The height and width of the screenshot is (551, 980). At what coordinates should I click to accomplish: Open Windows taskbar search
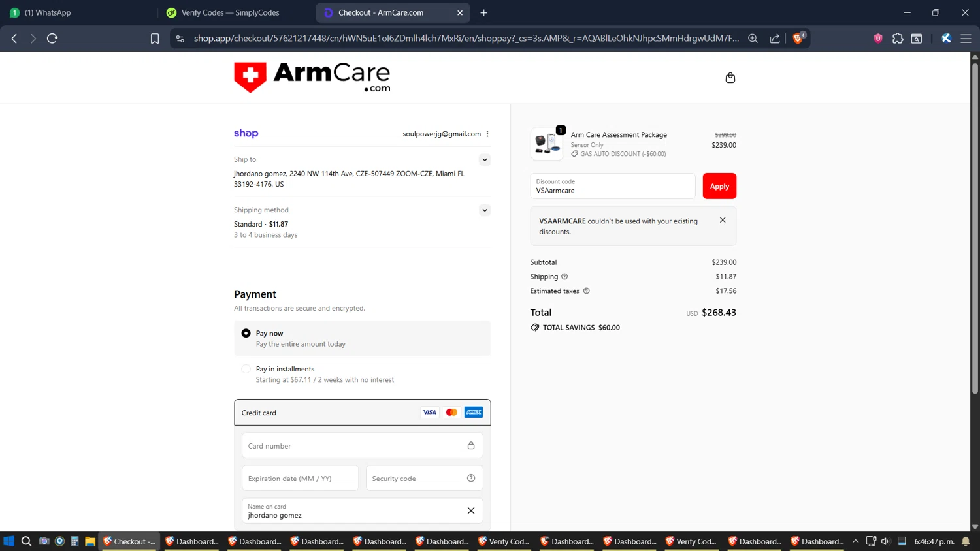point(26,541)
